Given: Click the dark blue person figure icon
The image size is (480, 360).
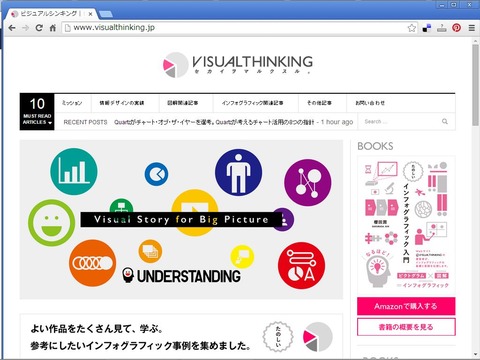Looking at the screenshot, I should point(238,172).
